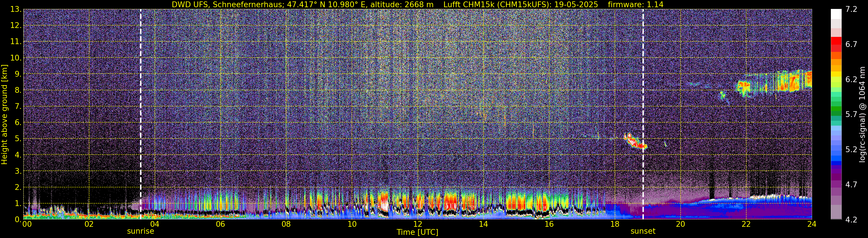Click the "sunset" label below the axis
The image size is (868, 238).
pos(643,231)
